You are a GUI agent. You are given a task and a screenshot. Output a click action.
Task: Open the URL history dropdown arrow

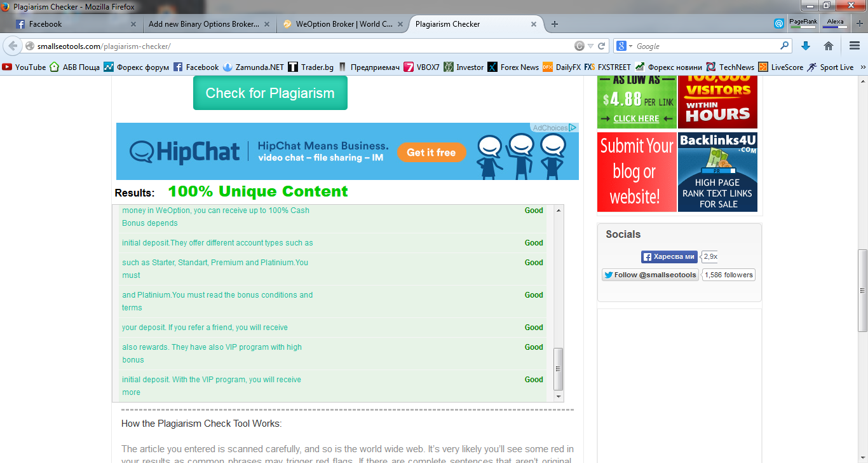pyautogui.click(x=590, y=46)
